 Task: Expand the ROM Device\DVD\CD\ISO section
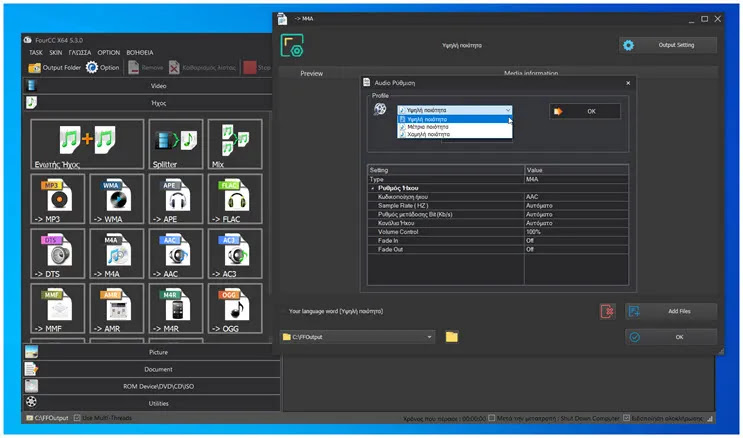(x=152, y=386)
